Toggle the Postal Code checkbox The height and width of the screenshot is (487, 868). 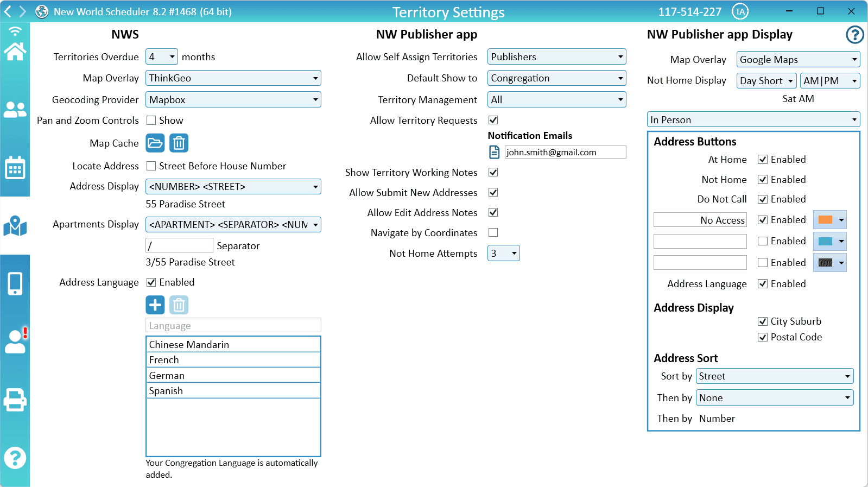click(x=763, y=337)
